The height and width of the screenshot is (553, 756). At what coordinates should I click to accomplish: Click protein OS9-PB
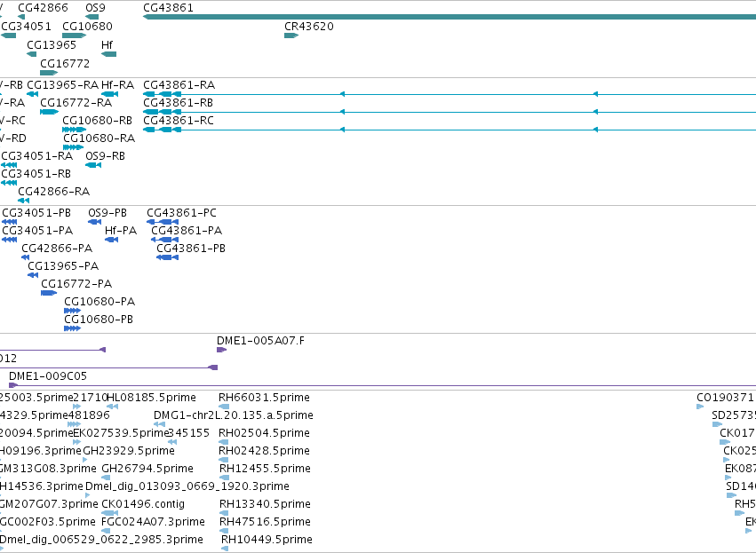pyautogui.click(x=94, y=222)
